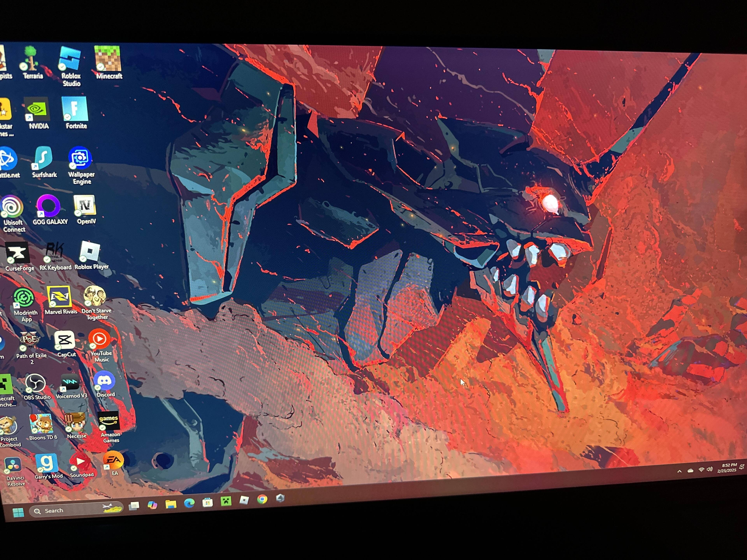Open the clock and date flyout
The height and width of the screenshot is (560, 747).
(727, 468)
